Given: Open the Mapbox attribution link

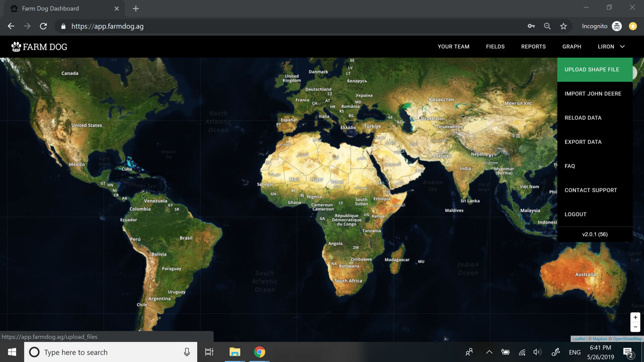Looking at the screenshot, I should 600,339.
